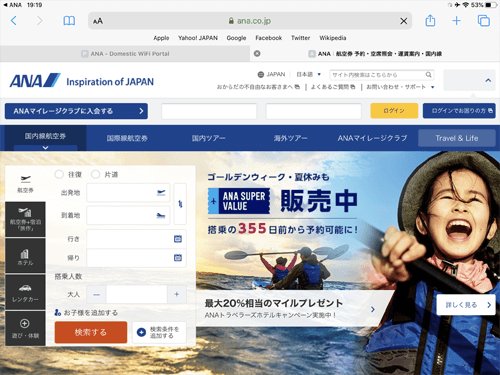Viewport: 500px width, 375px height.
Task: Select the 航空券 flight sidebar icon
Action: coord(25,183)
